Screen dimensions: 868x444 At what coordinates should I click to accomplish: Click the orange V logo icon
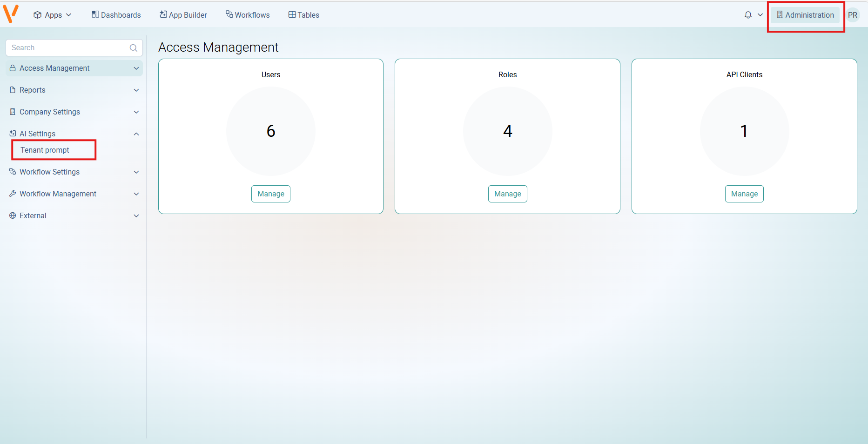pos(11,14)
